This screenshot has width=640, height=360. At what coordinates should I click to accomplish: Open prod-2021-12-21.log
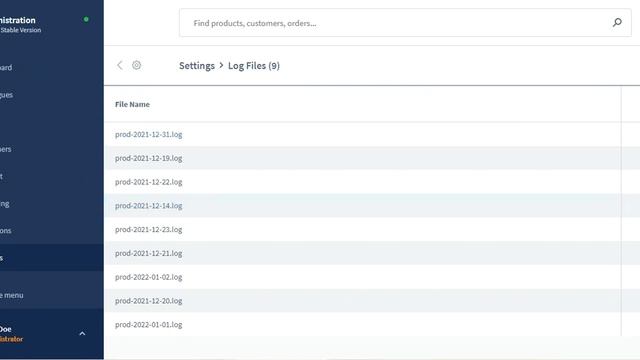(x=149, y=253)
